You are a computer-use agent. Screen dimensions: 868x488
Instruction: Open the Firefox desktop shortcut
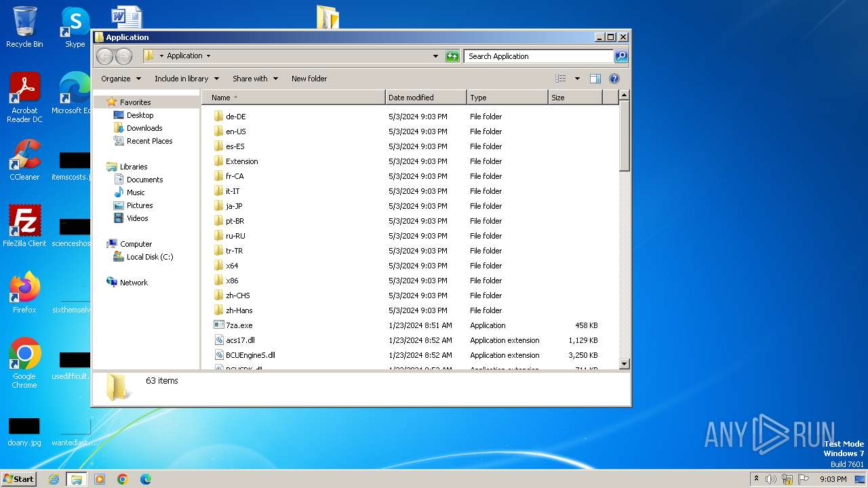click(24, 293)
